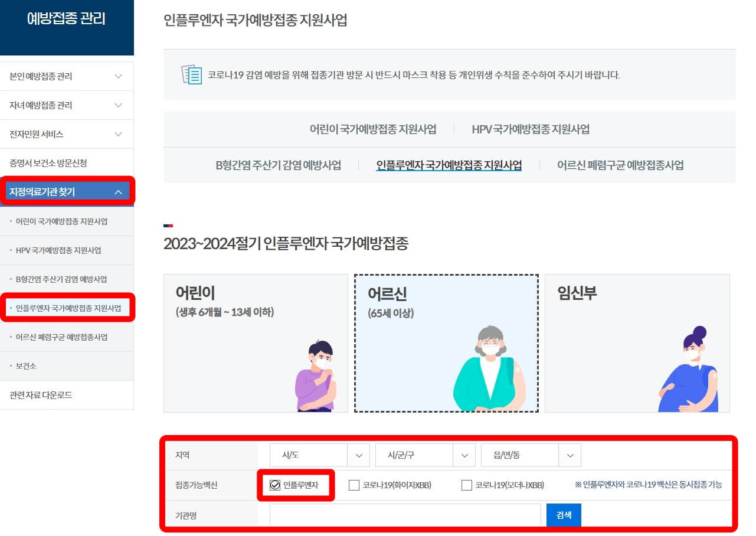Switch to 어린이 국가예방접종 지원사업 tab

373,129
